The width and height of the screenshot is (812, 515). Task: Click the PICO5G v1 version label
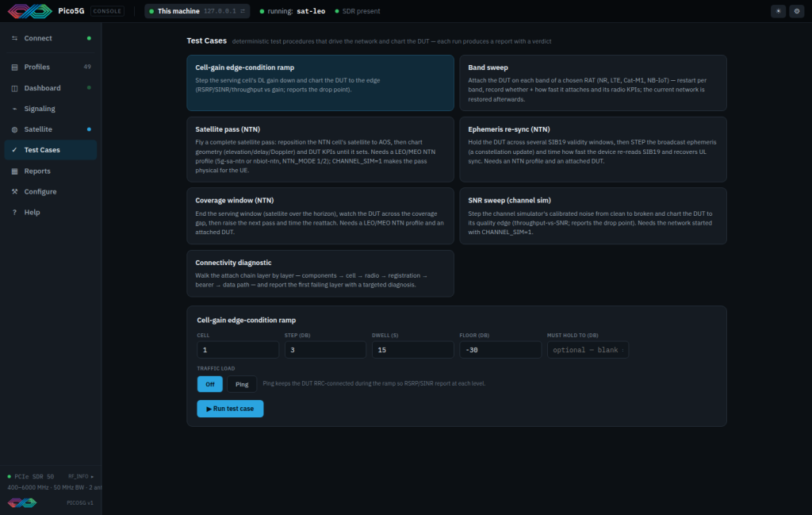click(x=80, y=502)
